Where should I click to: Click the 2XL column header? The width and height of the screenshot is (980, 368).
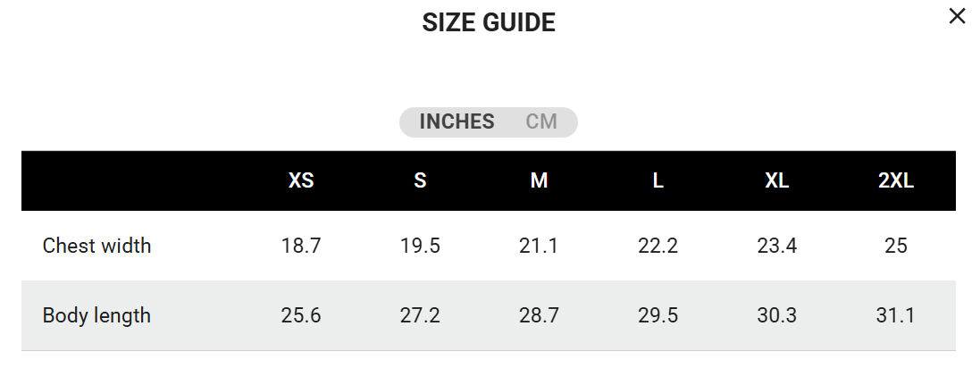point(896,181)
